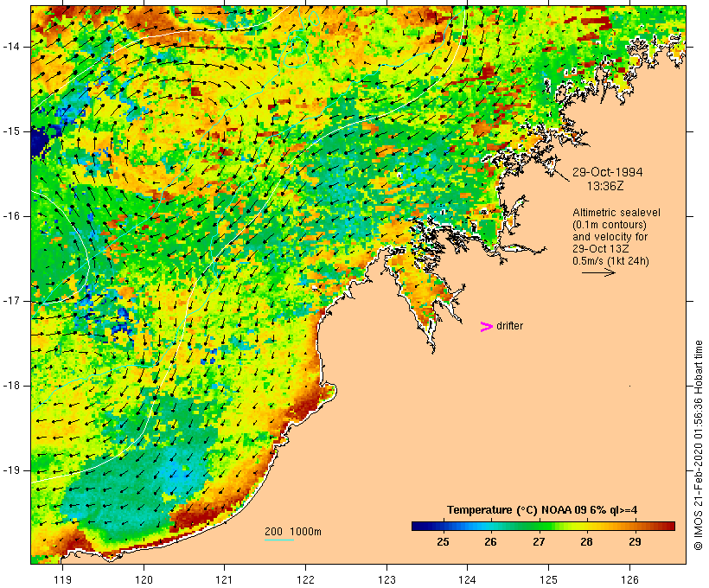Image resolution: width=709 pixels, height=588 pixels.
Task: Click longitude axis label 124
Action: pyautogui.click(x=467, y=579)
